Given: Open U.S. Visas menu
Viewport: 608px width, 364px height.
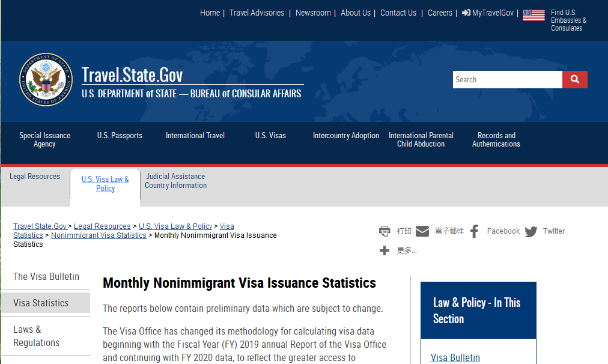Looking at the screenshot, I should [270, 135].
